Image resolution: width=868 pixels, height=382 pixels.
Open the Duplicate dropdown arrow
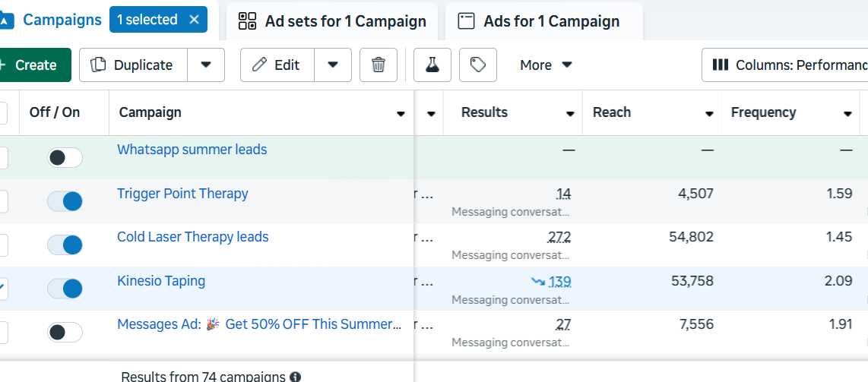(206, 65)
